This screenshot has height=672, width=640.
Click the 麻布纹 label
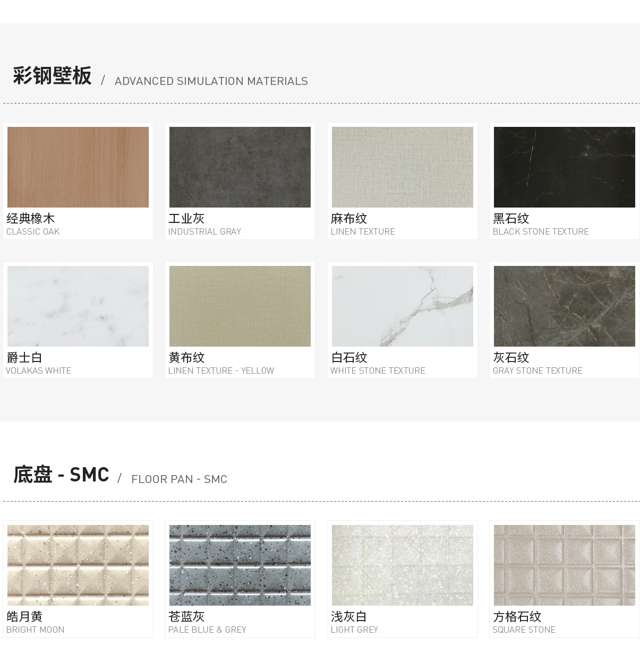click(349, 219)
